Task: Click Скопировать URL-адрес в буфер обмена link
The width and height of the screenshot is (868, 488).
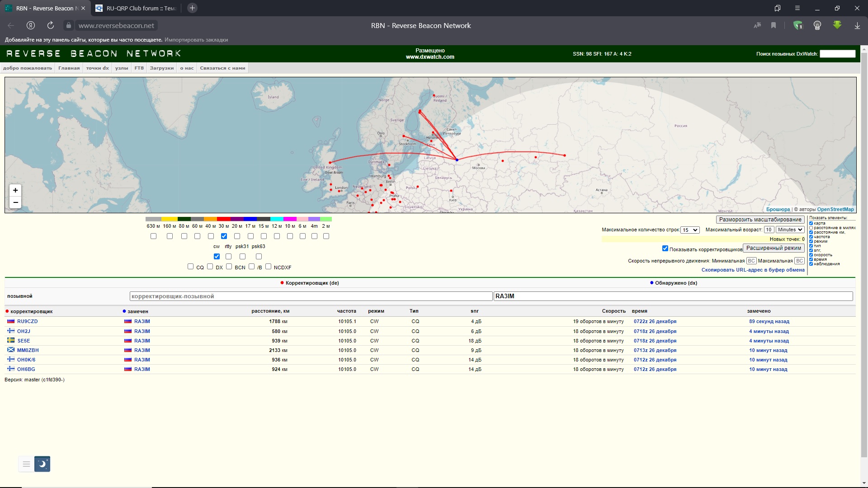Action: [753, 270]
